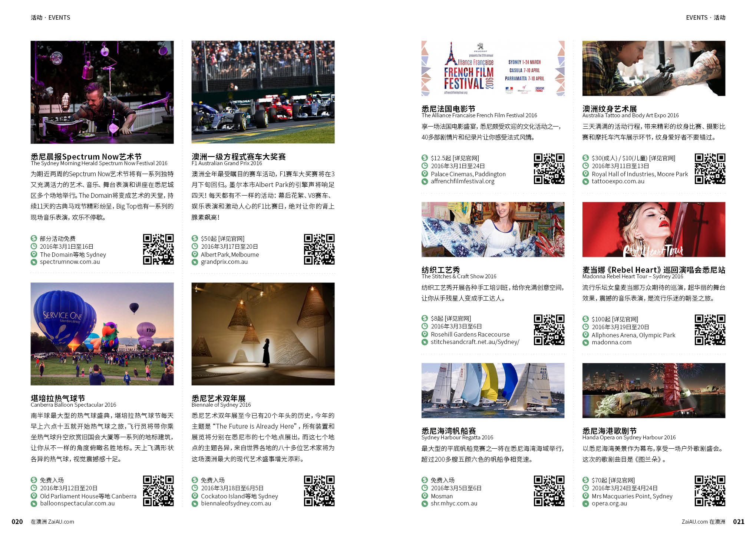
Task: Click the heading 悉尼海湾帆船赛
Action: tap(449, 430)
